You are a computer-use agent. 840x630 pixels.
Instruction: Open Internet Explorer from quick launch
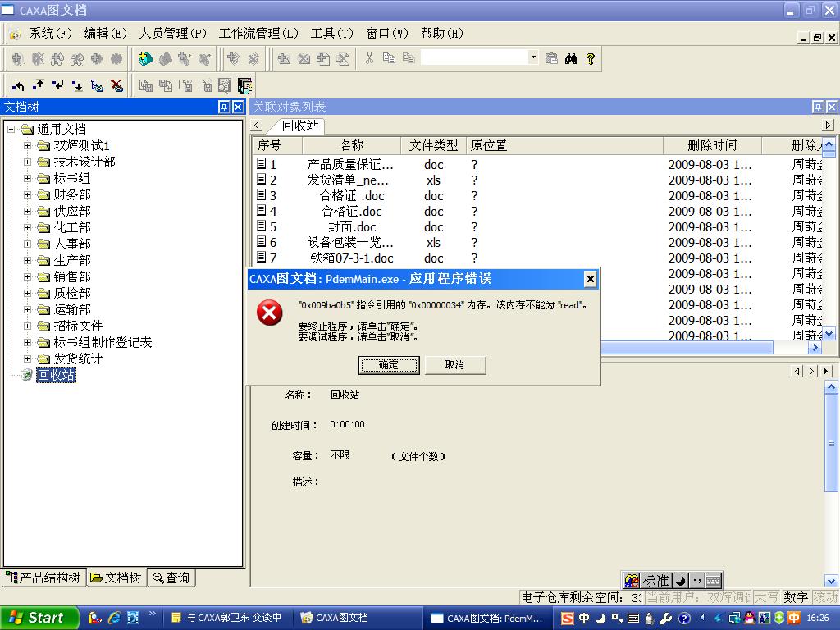(x=113, y=618)
